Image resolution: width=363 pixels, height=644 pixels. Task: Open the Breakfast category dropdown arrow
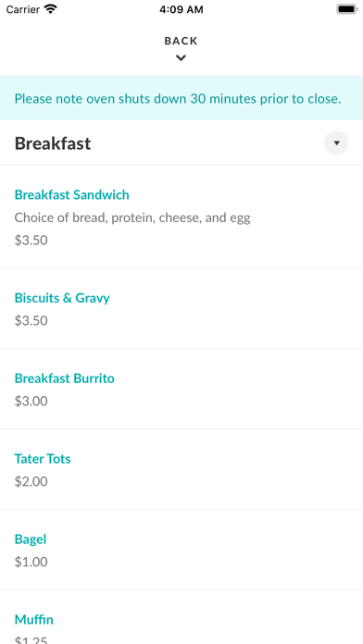click(336, 143)
